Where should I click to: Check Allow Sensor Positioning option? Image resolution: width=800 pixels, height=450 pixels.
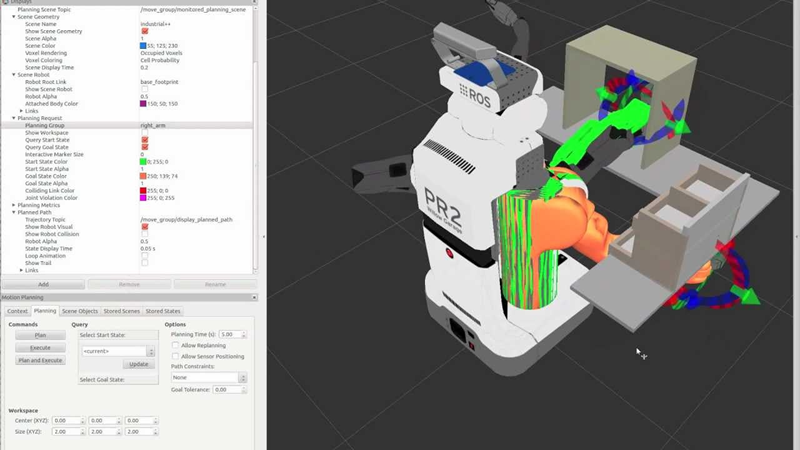176,356
